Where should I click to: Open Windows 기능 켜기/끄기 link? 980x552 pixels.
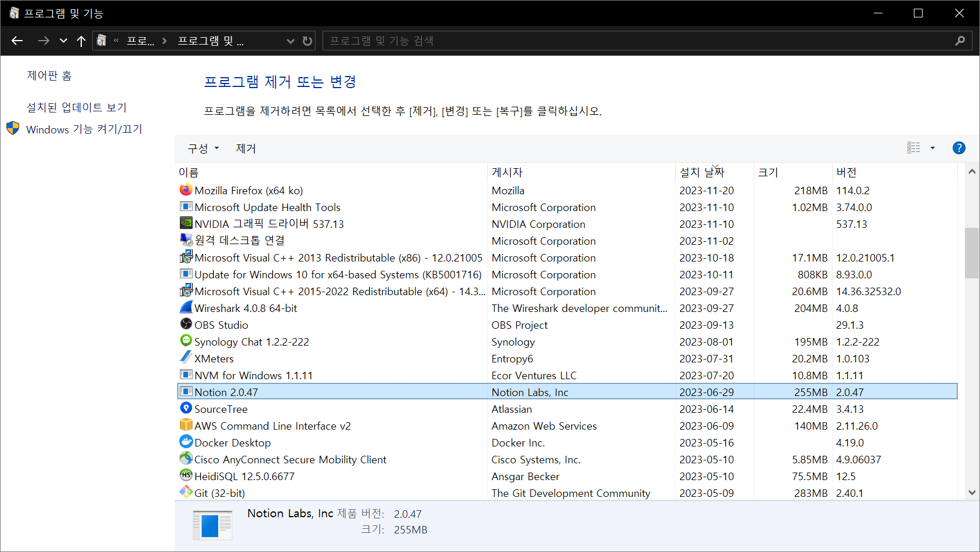click(84, 129)
